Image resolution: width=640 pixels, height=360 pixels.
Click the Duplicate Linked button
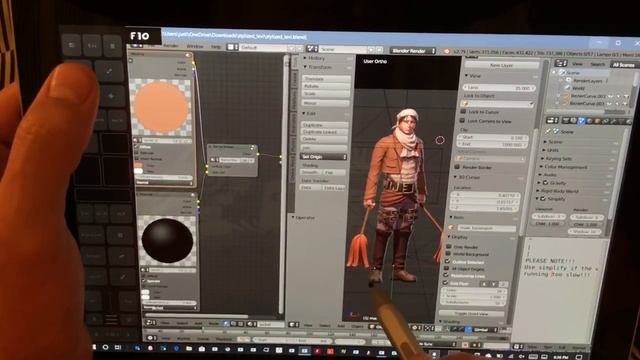click(x=324, y=132)
